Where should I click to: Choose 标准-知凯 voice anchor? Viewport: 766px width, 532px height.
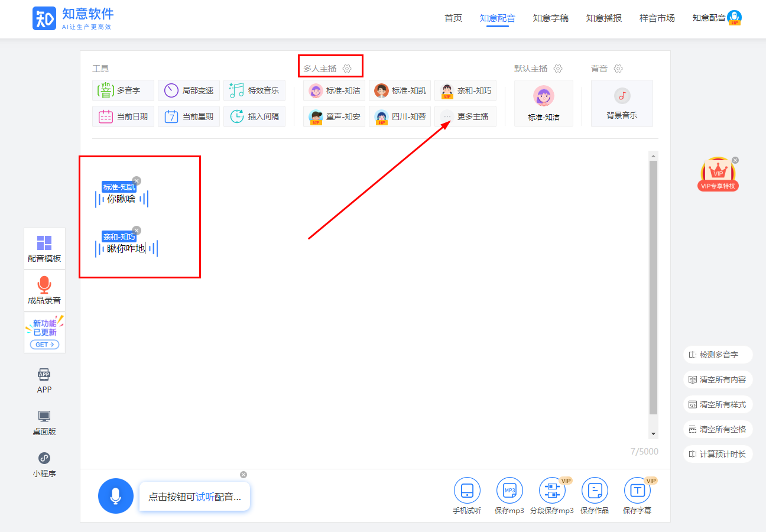400,90
